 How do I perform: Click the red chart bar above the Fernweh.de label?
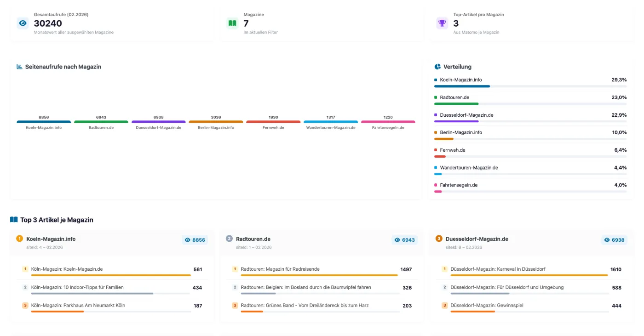(273, 122)
